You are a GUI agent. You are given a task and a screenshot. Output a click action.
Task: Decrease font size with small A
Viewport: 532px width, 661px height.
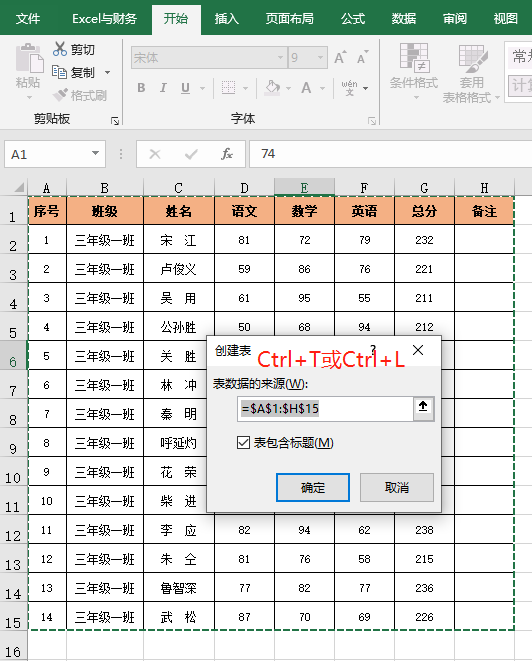pyautogui.click(x=362, y=57)
